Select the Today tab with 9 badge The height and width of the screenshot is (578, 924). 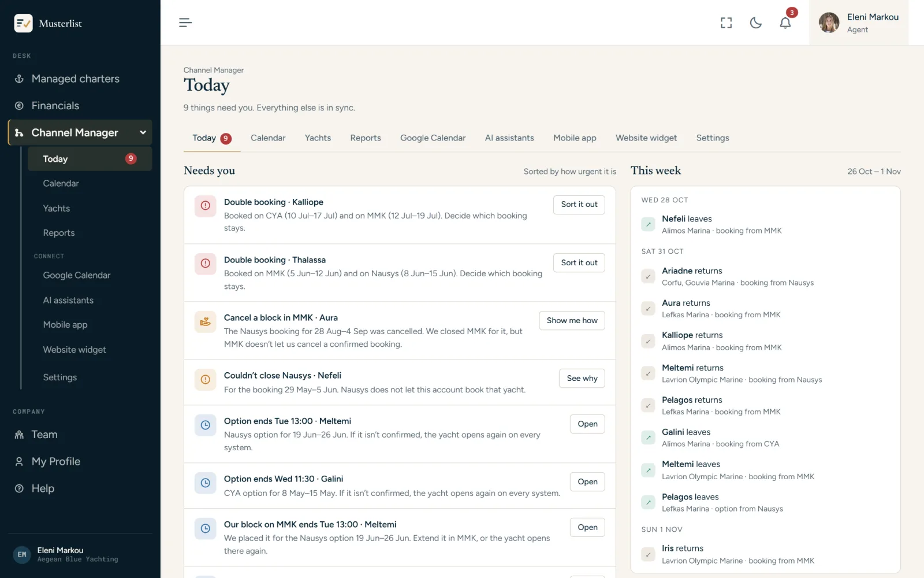[212, 138]
